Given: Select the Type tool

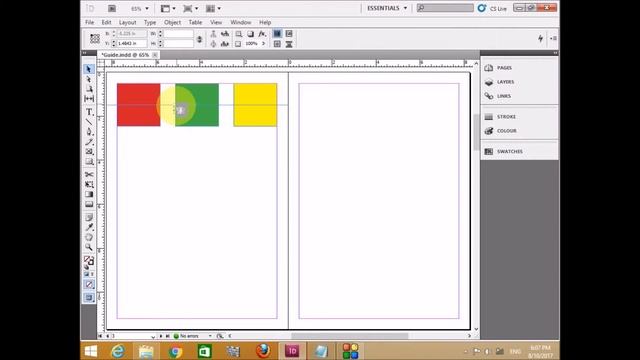Looking at the screenshot, I should 89,112.
